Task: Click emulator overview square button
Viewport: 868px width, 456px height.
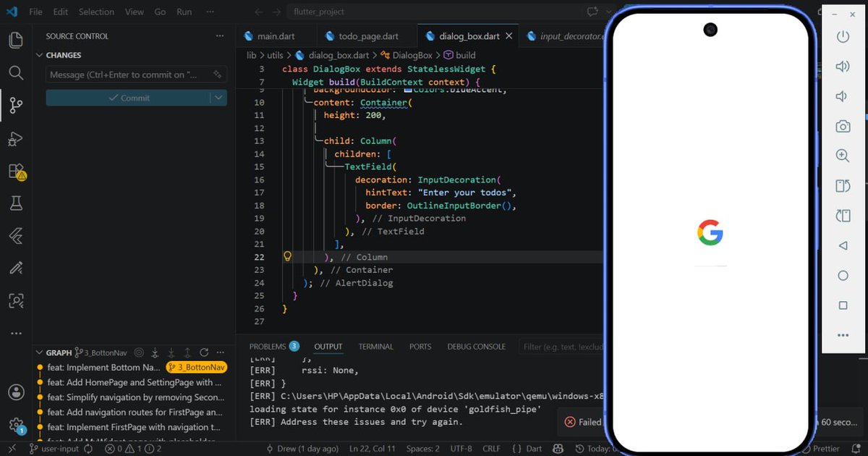Action: tap(843, 305)
